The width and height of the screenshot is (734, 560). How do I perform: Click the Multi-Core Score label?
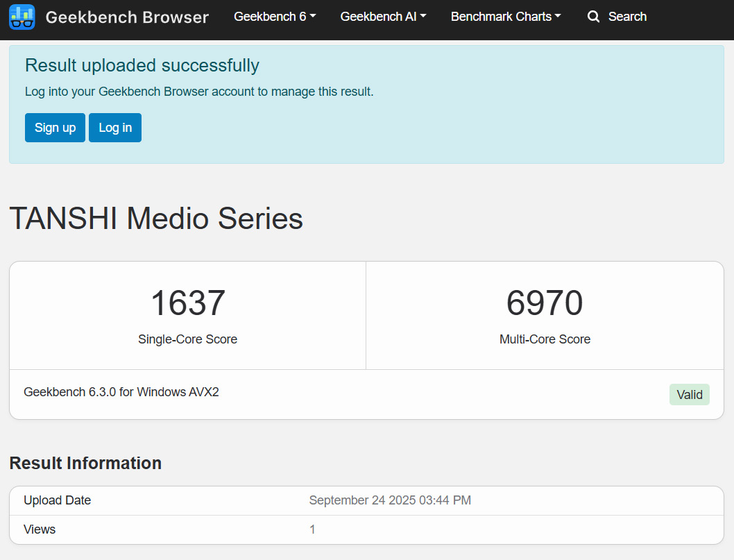[x=545, y=339]
